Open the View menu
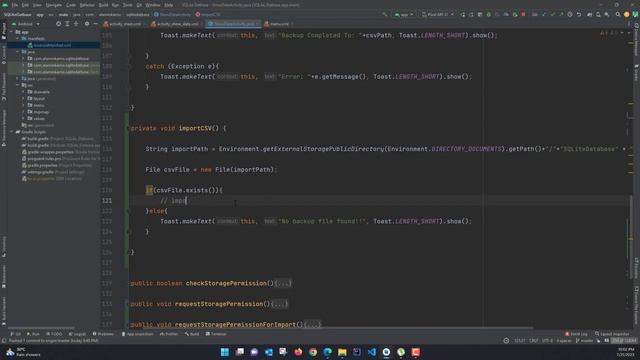Screen dimensions: 640x360 [x=37, y=5]
